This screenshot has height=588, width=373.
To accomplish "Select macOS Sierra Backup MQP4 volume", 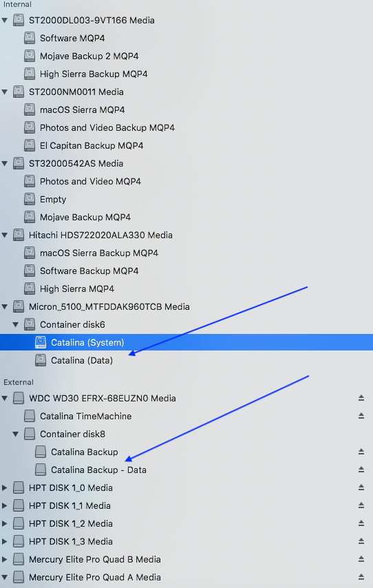I will tap(99, 253).
